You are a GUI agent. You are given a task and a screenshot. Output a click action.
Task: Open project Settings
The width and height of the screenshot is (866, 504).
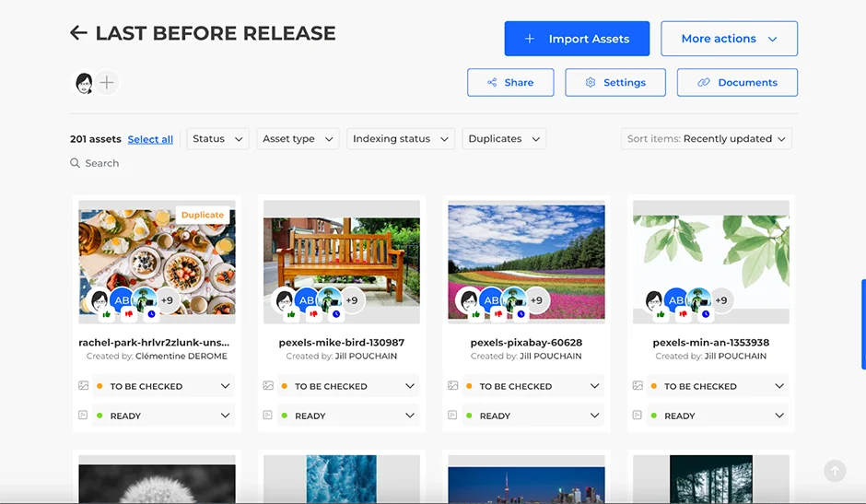(615, 82)
